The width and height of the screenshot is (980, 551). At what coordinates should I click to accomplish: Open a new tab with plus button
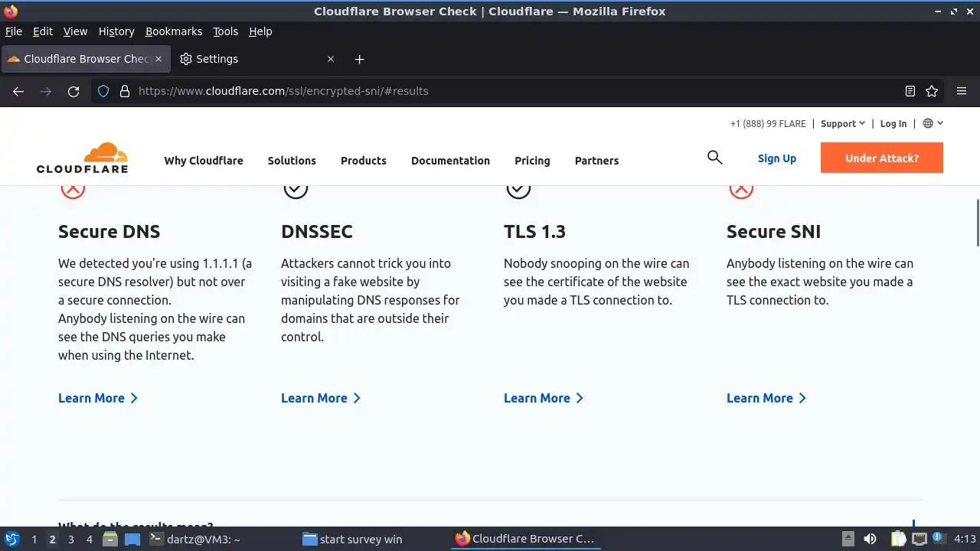click(359, 59)
